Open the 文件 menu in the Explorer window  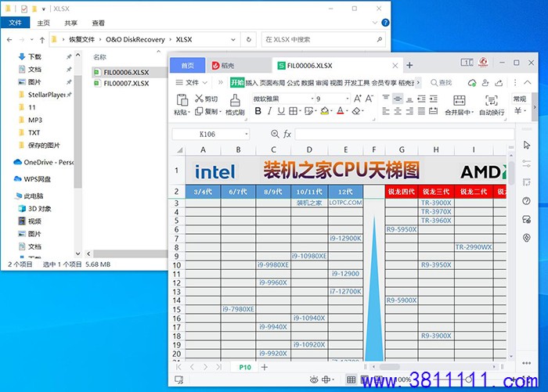(x=15, y=23)
